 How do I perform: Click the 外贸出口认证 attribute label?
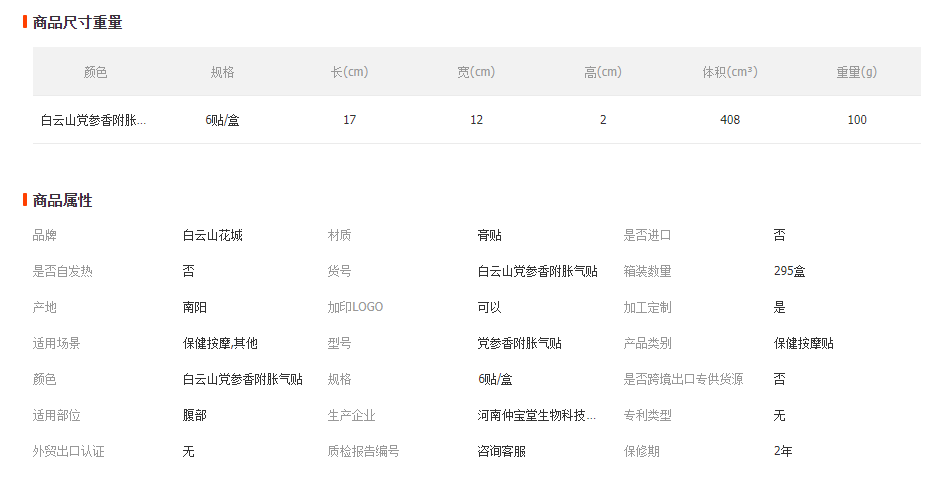68,451
